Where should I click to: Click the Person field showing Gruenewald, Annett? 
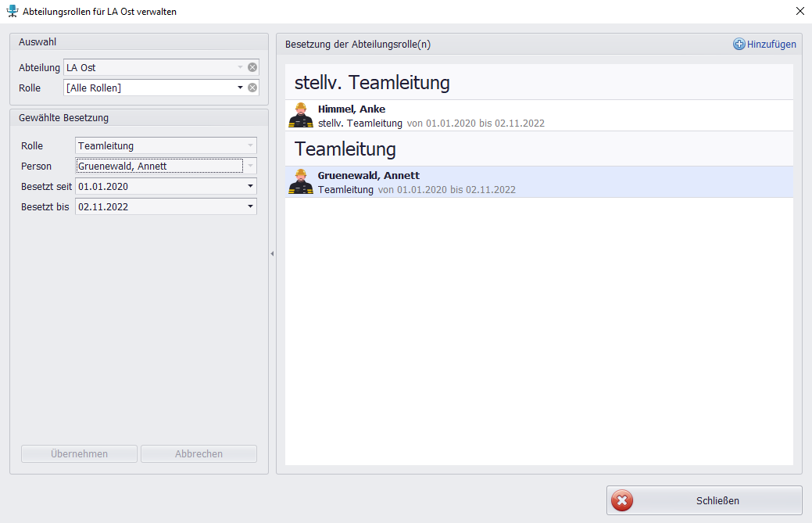(159, 166)
